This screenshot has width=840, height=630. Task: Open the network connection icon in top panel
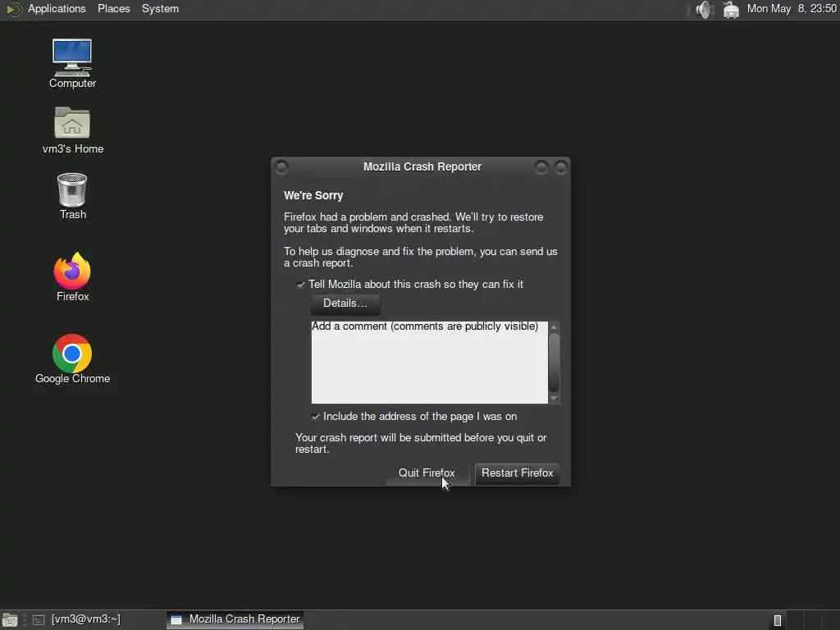tap(731, 9)
